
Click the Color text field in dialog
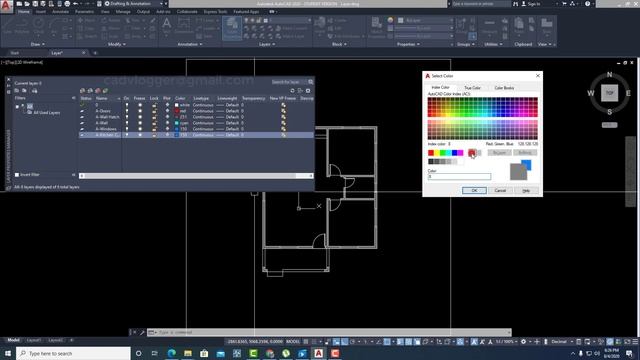coord(459,176)
